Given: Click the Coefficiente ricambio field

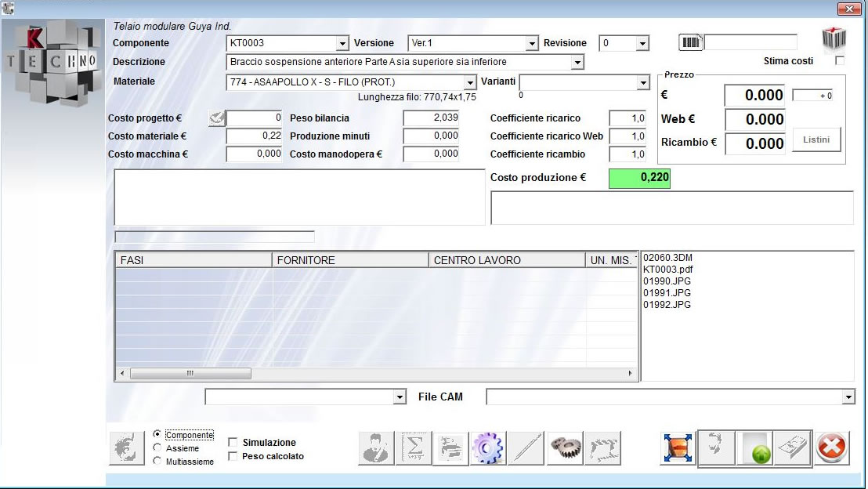Looking at the screenshot, I should 627,154.
